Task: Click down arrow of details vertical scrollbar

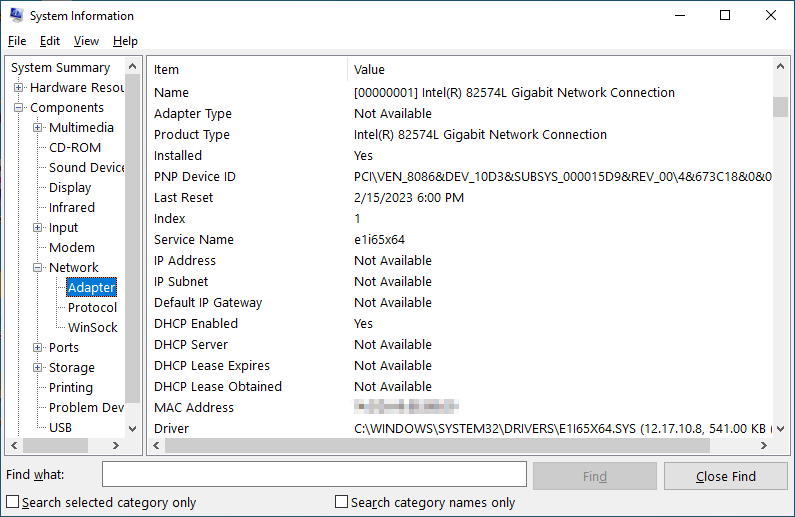Action: (780, 428)
